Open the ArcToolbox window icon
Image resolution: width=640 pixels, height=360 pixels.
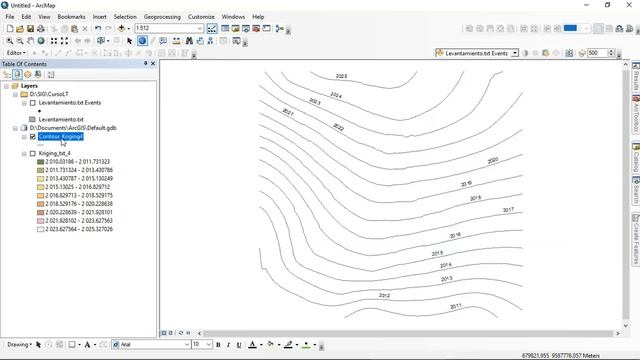256,29
